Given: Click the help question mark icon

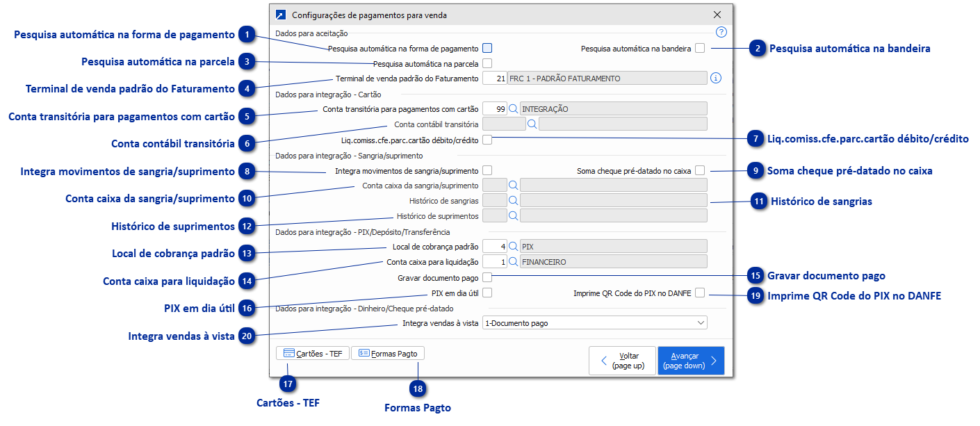Looking at the screenshot, I should tap(721, 32).
